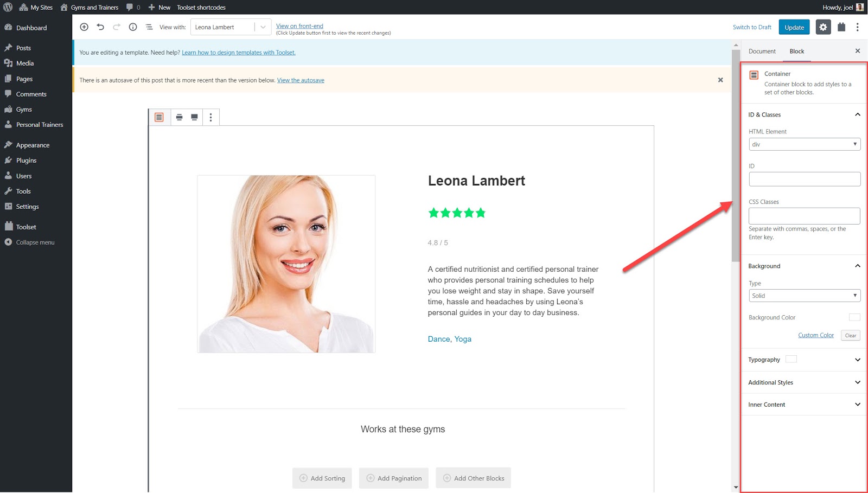Open block navigation list icon

(x=149, y=27)
